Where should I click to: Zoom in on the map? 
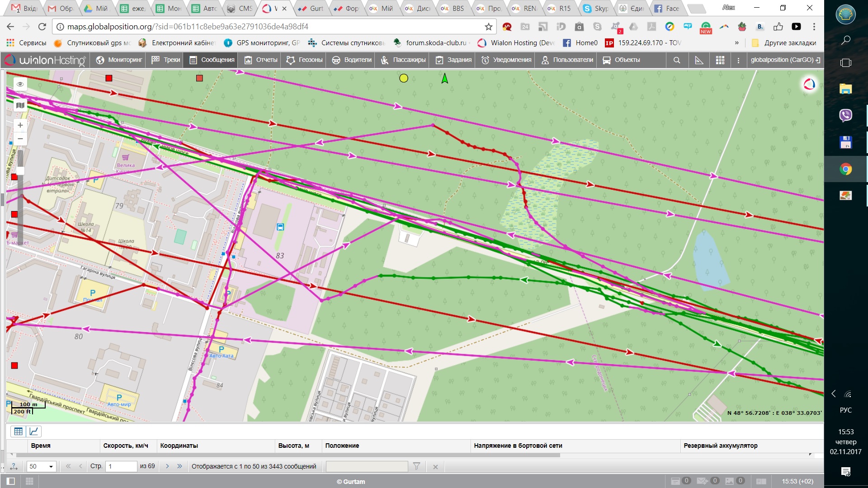click(x=20, y=125)
